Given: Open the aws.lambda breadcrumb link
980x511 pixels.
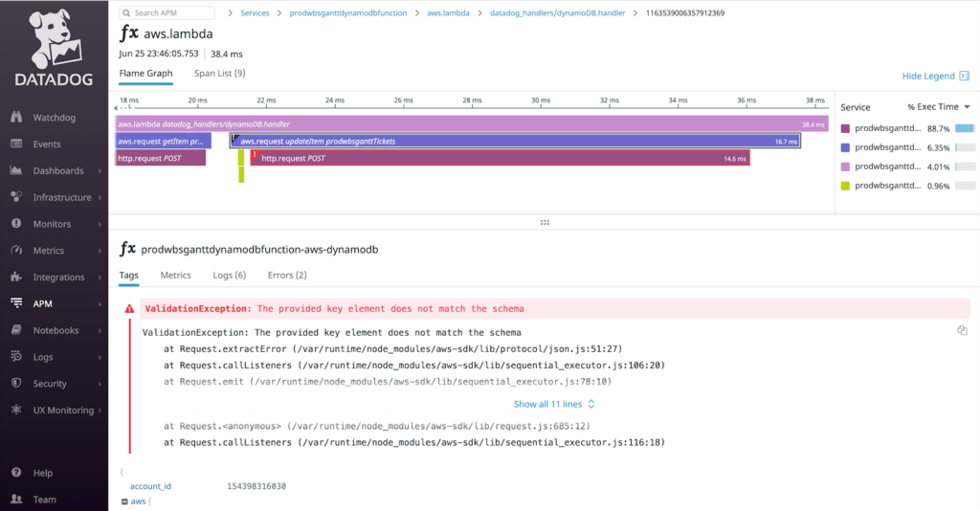Looking at the screenshot, I should (448, 12).
